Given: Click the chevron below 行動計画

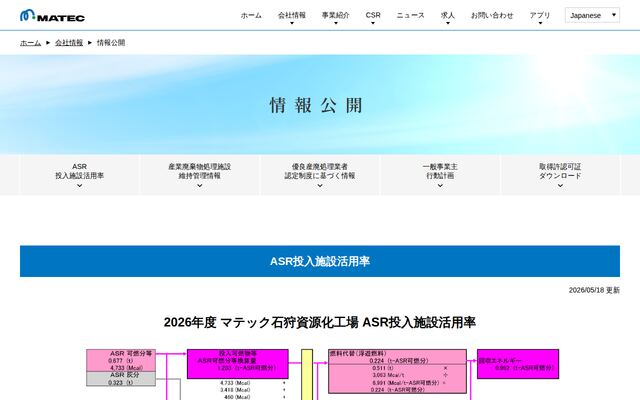Looking at the screenshot, I should coord(440,186).
